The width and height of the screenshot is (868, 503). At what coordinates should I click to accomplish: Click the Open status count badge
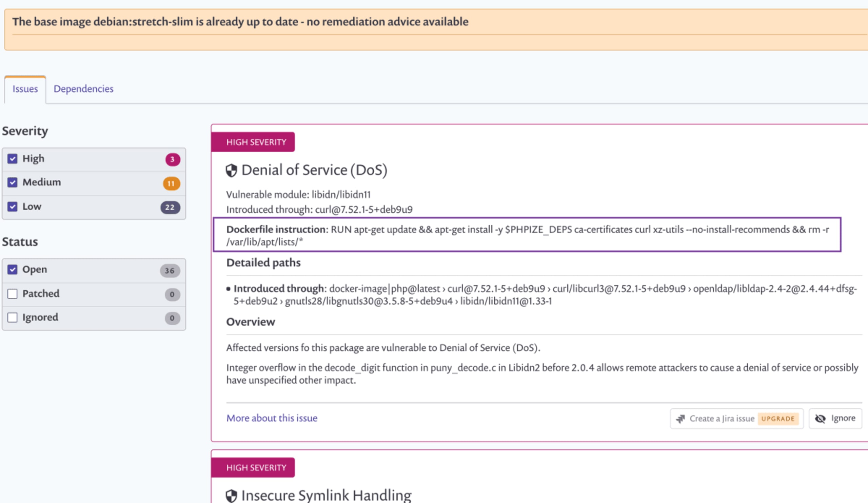pos(170,271)
